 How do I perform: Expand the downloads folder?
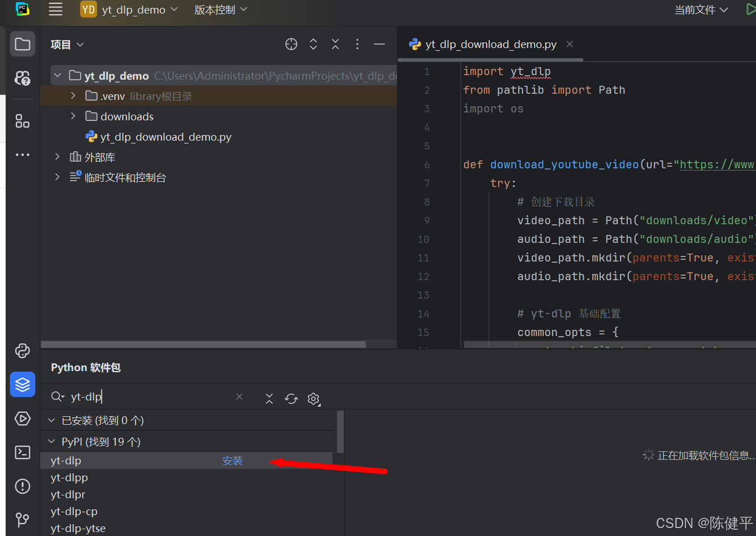[73, 116]
